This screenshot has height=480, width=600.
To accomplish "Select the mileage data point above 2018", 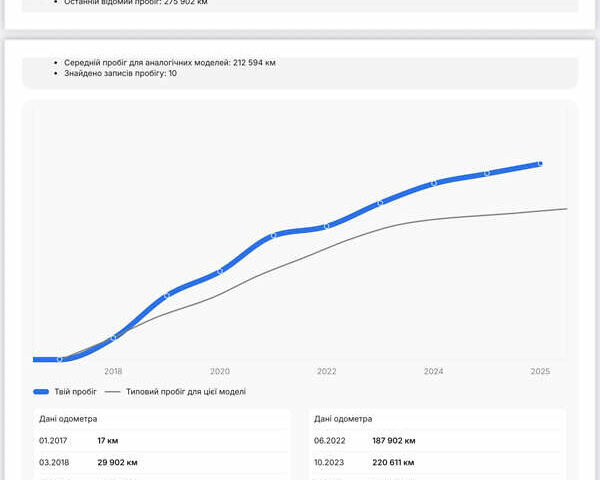I will pos(114,338).
